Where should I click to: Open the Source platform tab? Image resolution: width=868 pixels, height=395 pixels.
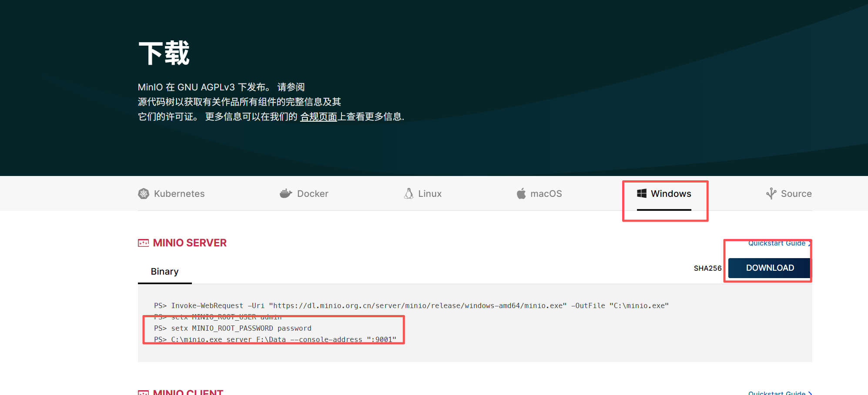(x=789, y=194)
